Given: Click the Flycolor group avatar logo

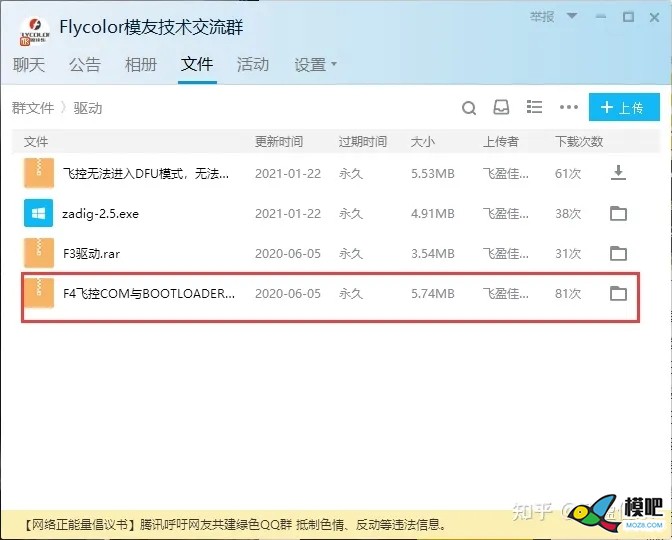Looking at the screenshot, I should coord(35,31).
